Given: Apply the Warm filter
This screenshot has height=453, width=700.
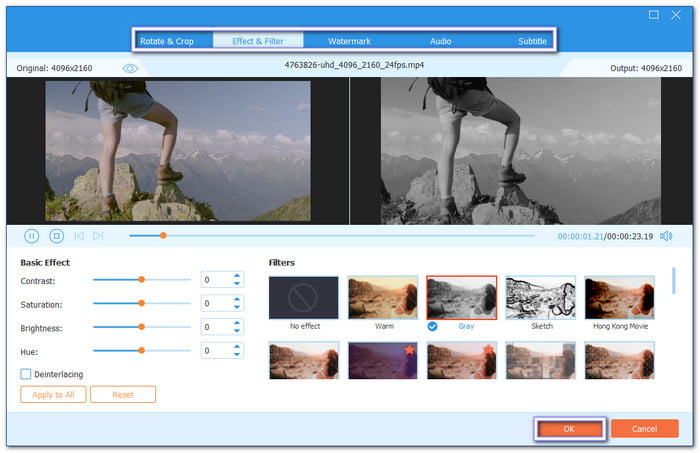Looking at the screenshot, I should click(383, 297).
